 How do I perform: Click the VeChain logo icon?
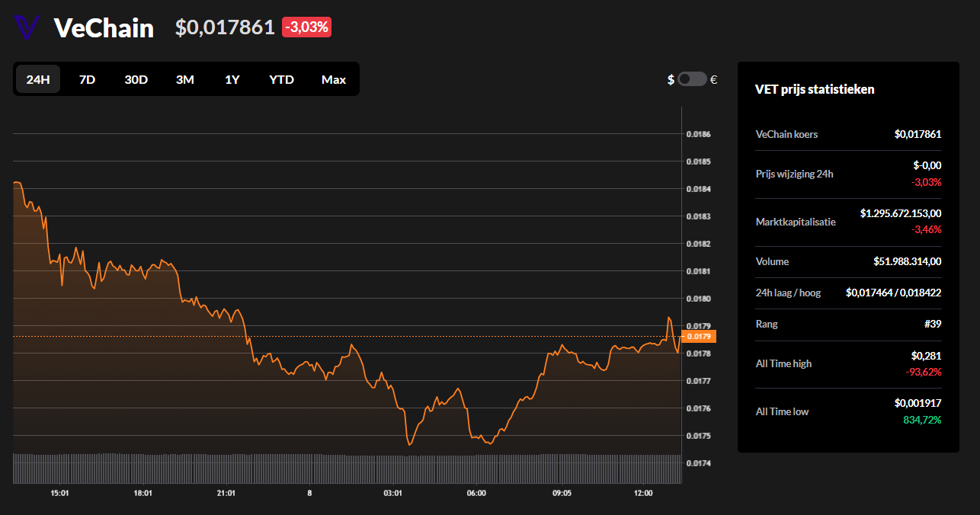point(26,27)
